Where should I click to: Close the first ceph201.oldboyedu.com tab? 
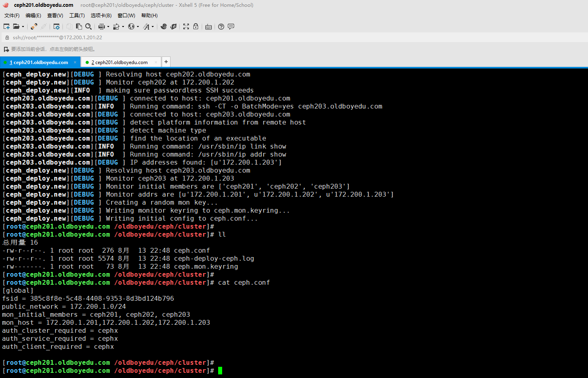(75, 62)
